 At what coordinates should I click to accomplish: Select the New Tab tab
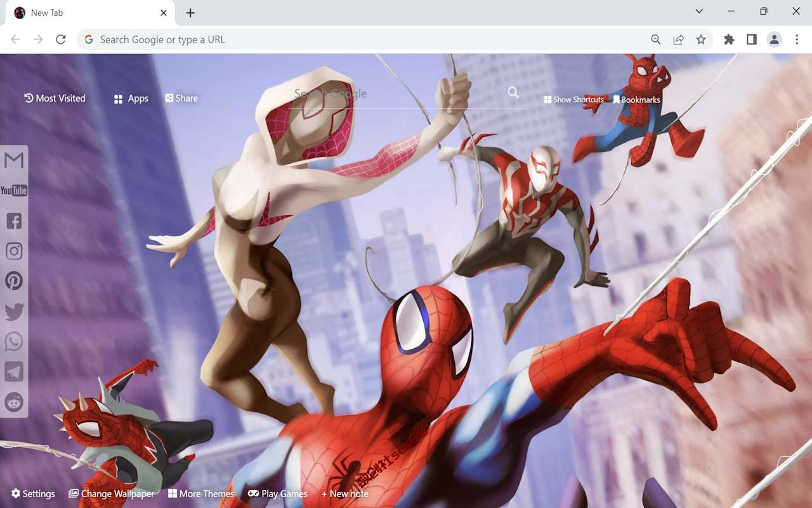91,13
